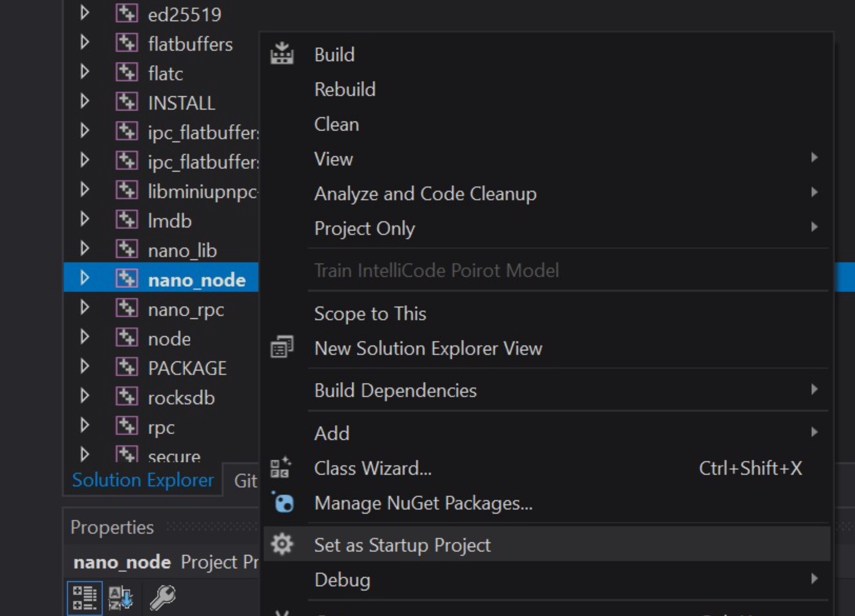
Task: Toggle Categorized view in the Properties panel
Action: click(84, 598)
